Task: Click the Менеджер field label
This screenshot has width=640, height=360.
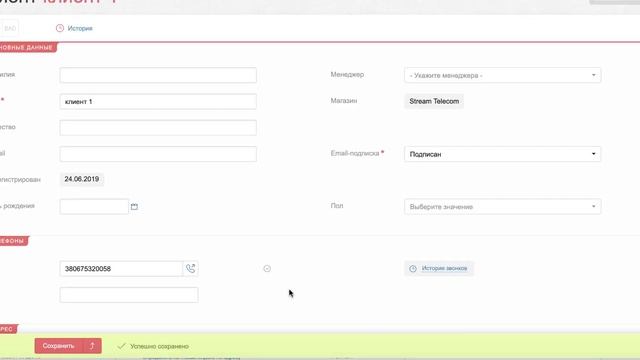Action: tap(347, 75)
